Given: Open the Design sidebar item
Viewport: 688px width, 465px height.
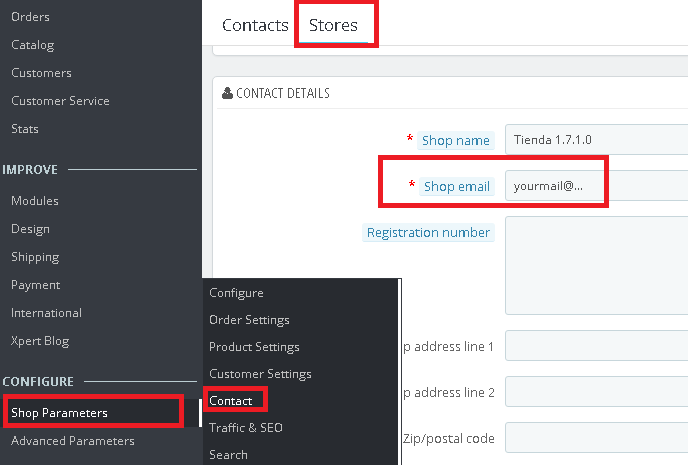Looking at the screenshot, I should click(x=30, y=229).
